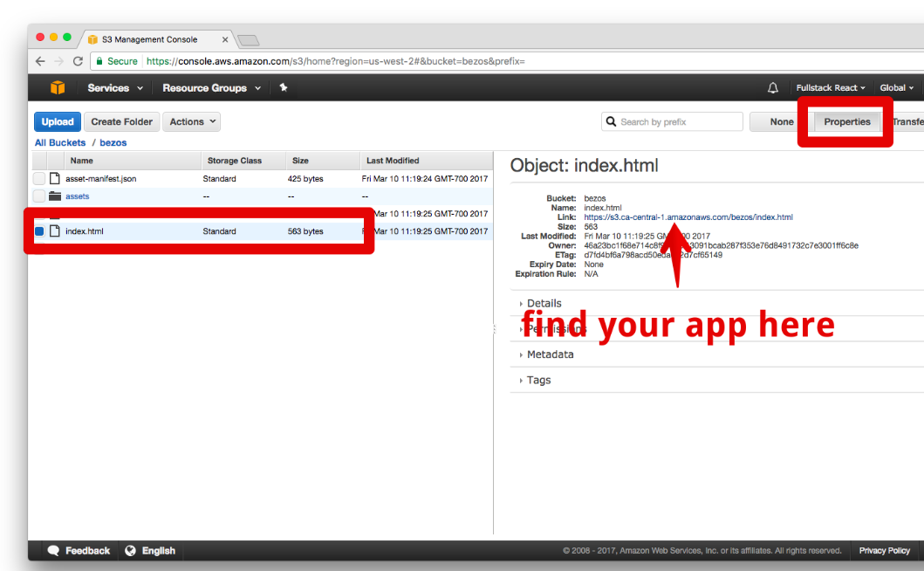924x571 pixels.
Task: Reload the page with refresh icon
Action: [78, 61]
